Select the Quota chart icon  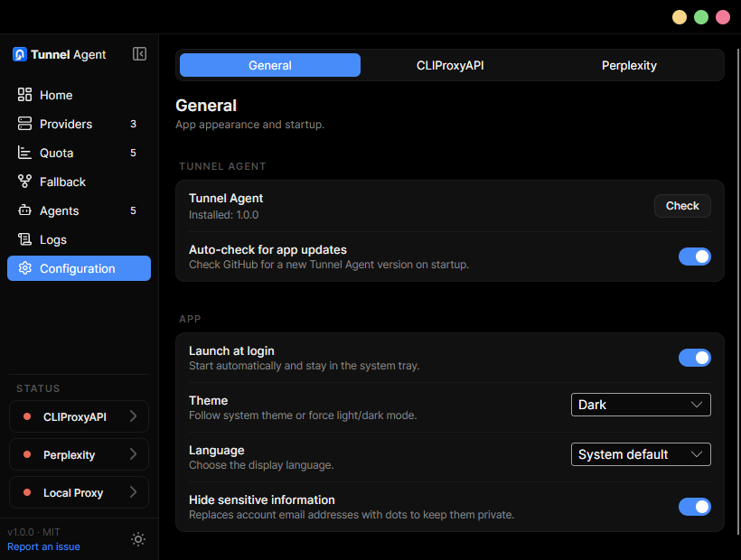point(24,153)
